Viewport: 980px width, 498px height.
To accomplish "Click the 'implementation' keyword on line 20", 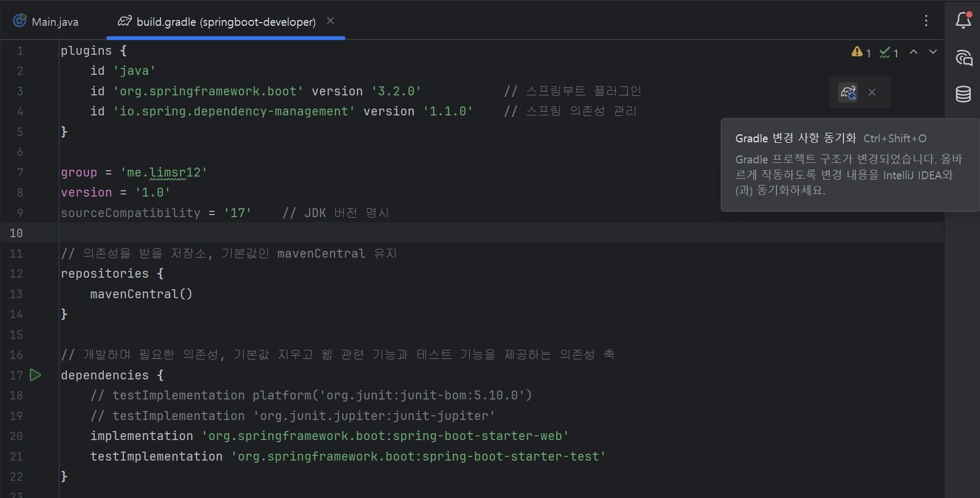I will point(142,436).
